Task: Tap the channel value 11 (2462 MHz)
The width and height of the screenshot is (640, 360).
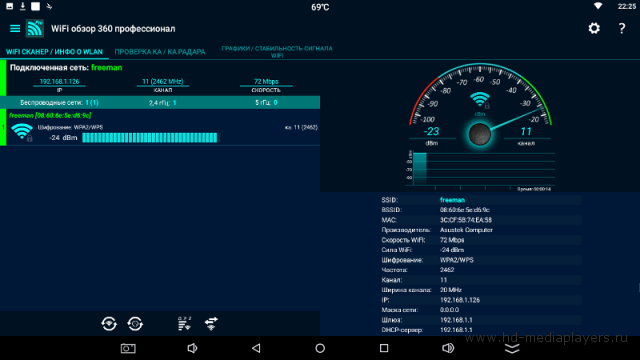Action: tap(162, 82)
